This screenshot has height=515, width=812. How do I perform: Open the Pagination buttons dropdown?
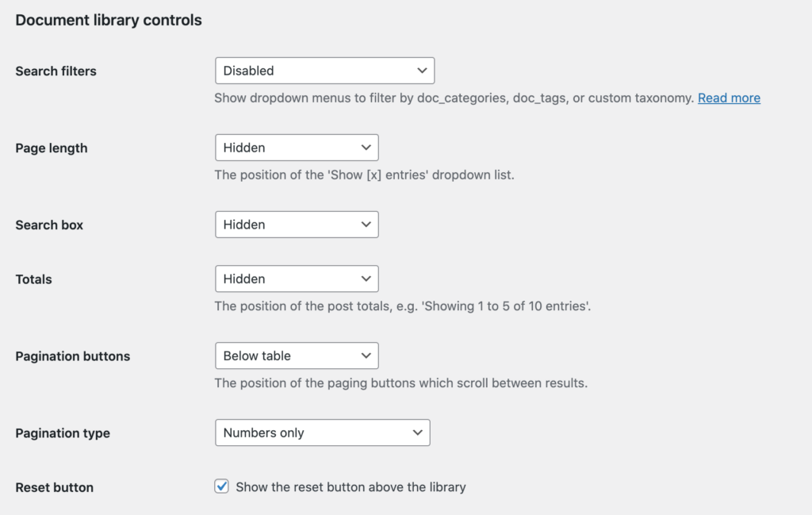click(297, 356)
